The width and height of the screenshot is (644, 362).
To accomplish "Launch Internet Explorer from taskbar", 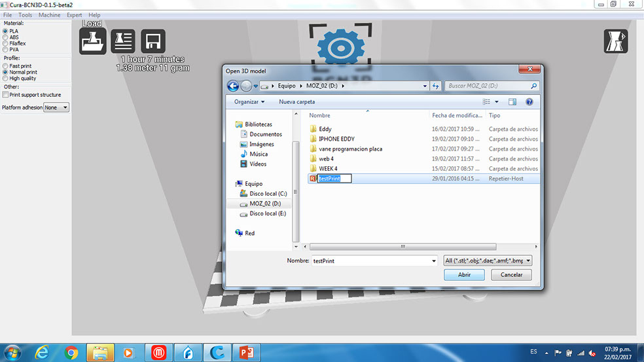I will pos(42,353).
